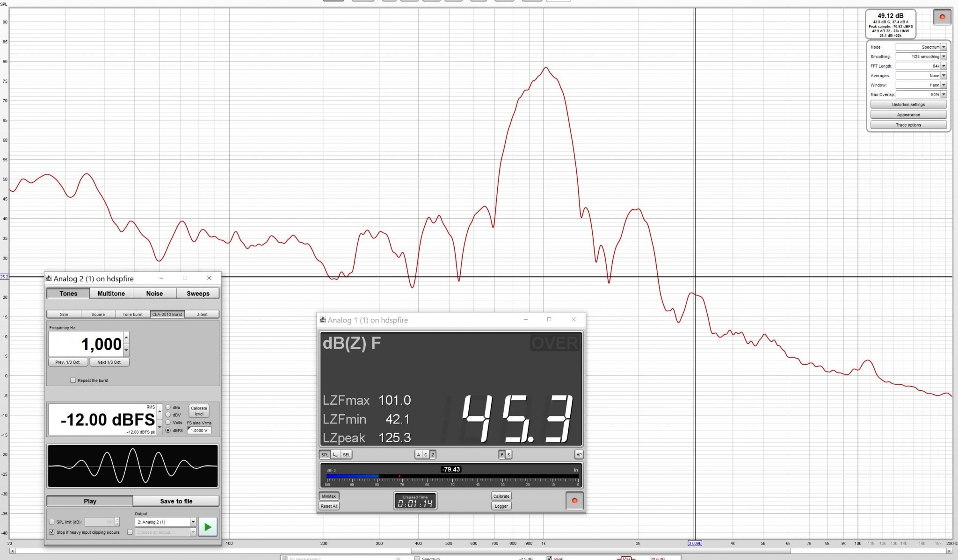Image resolution: width=958 pixels, height=560 pixels.
Task: Open Calibrate in the SPL meter
Action: pos(501,496)
